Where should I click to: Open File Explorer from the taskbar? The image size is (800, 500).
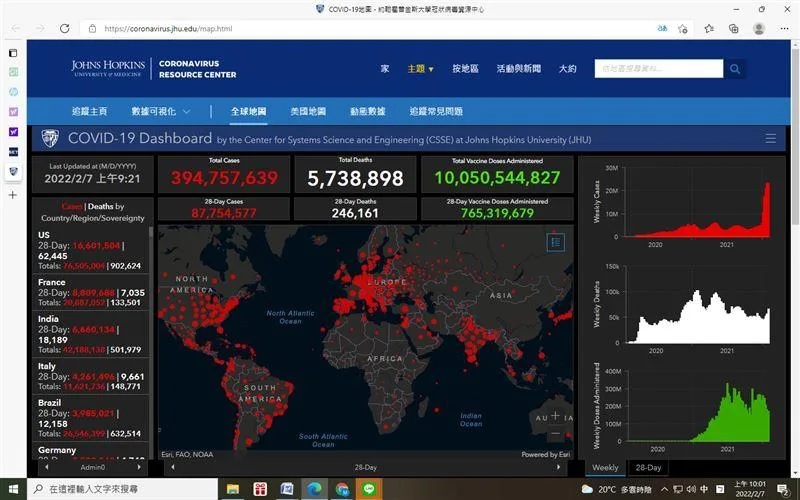pos(233,489)
